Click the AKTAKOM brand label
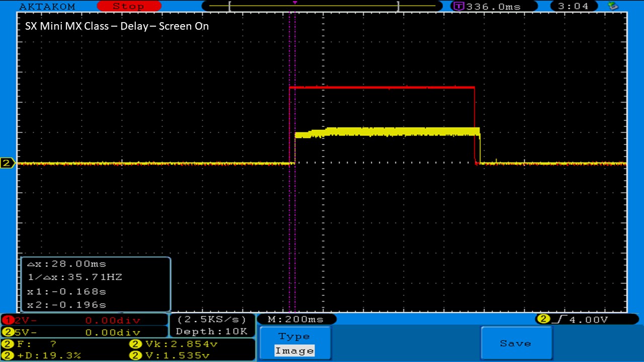The image size is (644, 362). pos(47,7)
